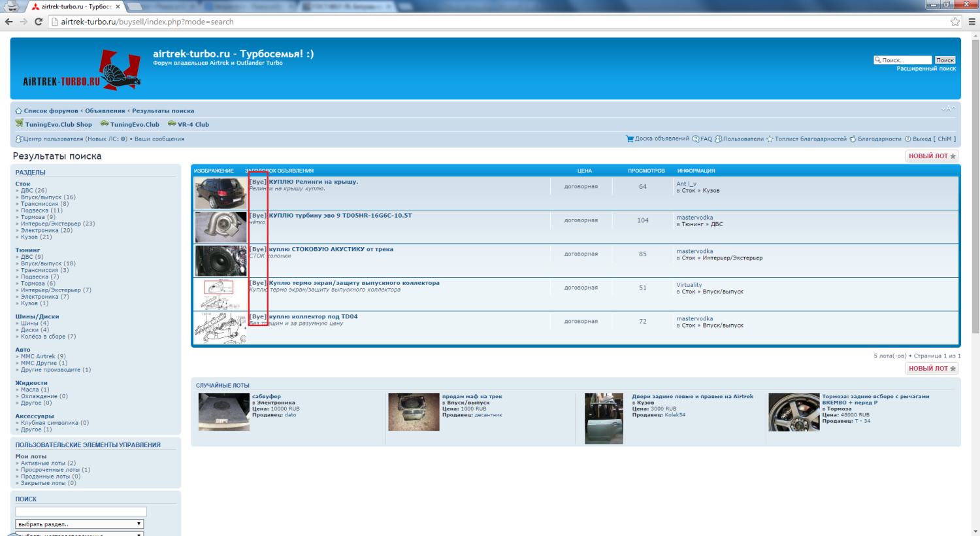Click the FAQ question mark icon
This screenshot has width=980, height=536.
pyautogui.click(x=696, y=139)
